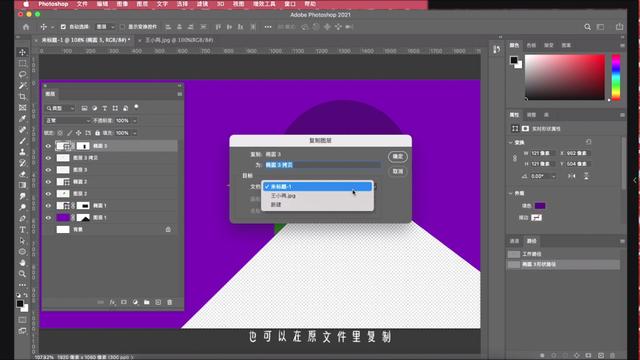640x360 pixels.
Task: Select the Type tool
Action: [x=22, y=229]
